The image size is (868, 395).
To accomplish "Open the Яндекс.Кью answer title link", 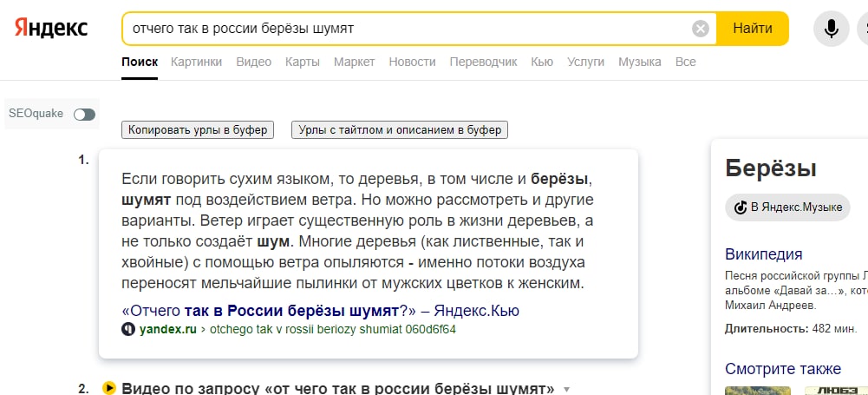I will pos(320,310).
